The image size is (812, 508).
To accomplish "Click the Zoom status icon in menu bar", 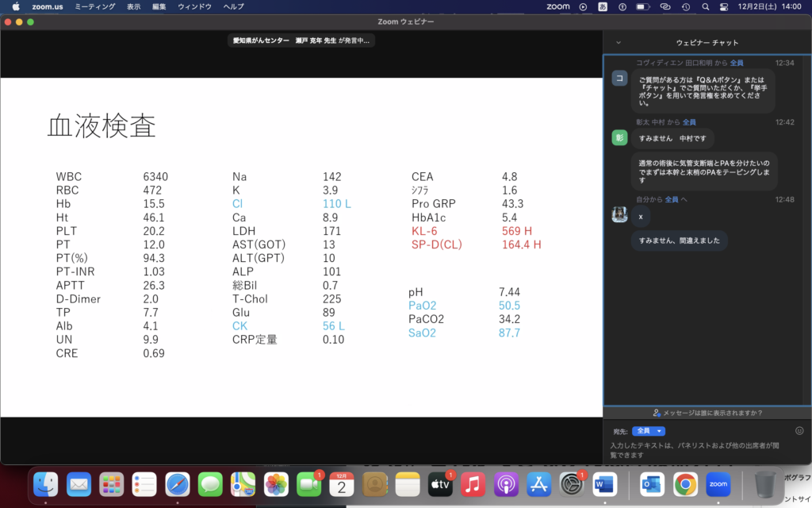I will (558, 6).
